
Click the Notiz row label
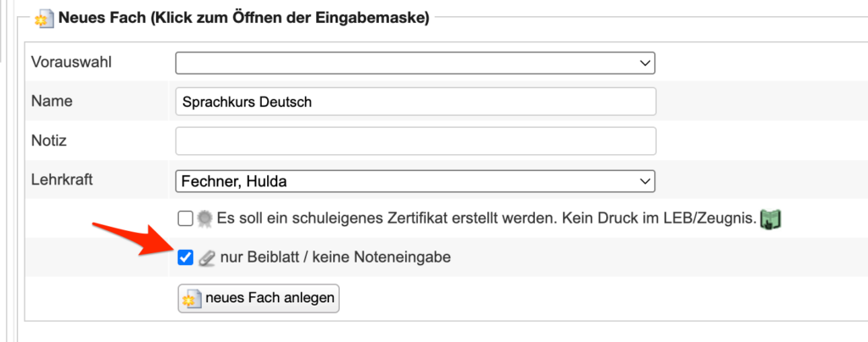pos(49,140)
